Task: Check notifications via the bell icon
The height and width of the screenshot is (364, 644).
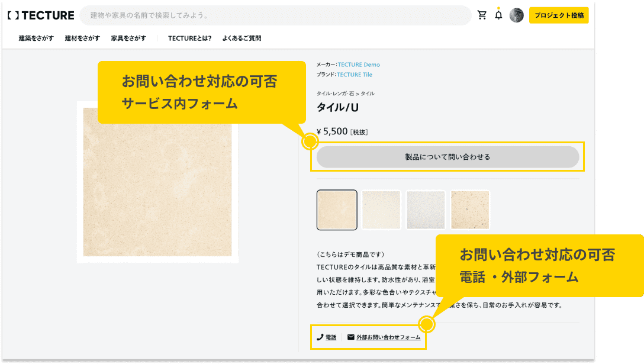Action: pyautogui.click(x=498, y=15)
